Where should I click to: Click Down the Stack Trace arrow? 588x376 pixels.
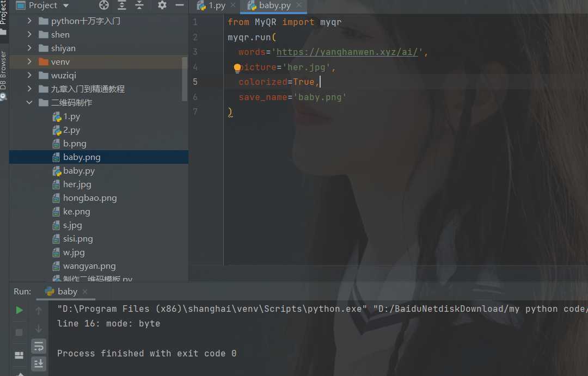[39, 329]
